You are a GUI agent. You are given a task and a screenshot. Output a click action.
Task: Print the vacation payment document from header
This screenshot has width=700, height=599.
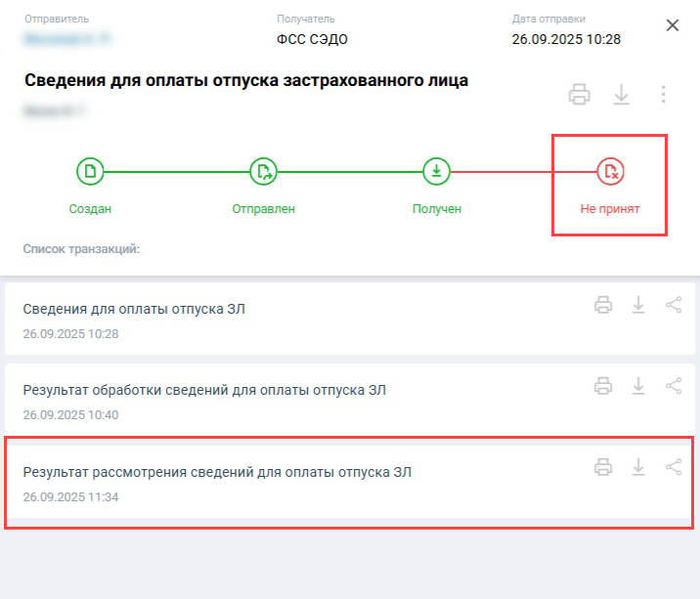580,95
